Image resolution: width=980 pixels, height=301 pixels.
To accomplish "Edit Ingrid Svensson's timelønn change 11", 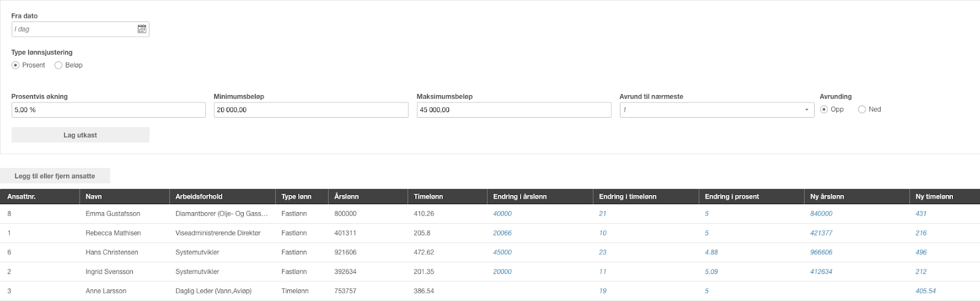I will (603, 272).
